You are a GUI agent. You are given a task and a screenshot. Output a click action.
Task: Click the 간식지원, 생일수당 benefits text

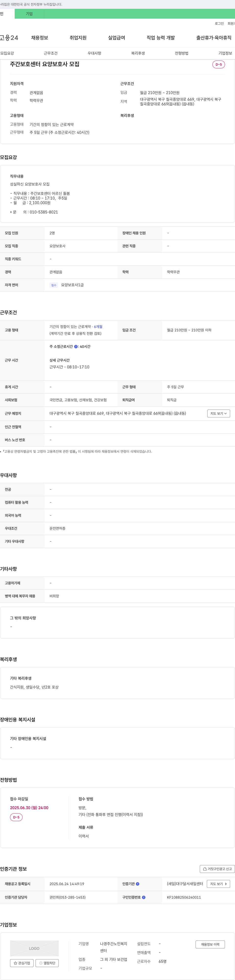pos(34,687)
